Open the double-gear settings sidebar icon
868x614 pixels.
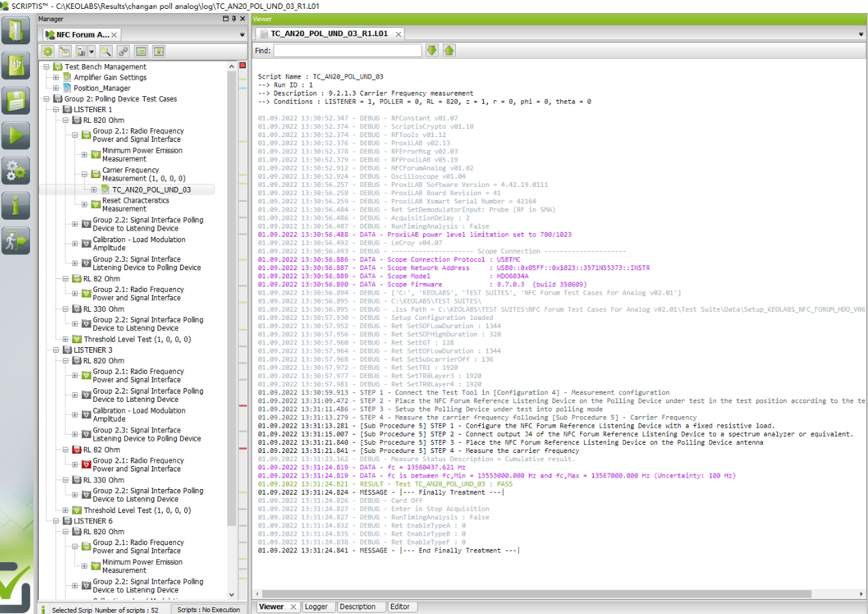point(16,170)
